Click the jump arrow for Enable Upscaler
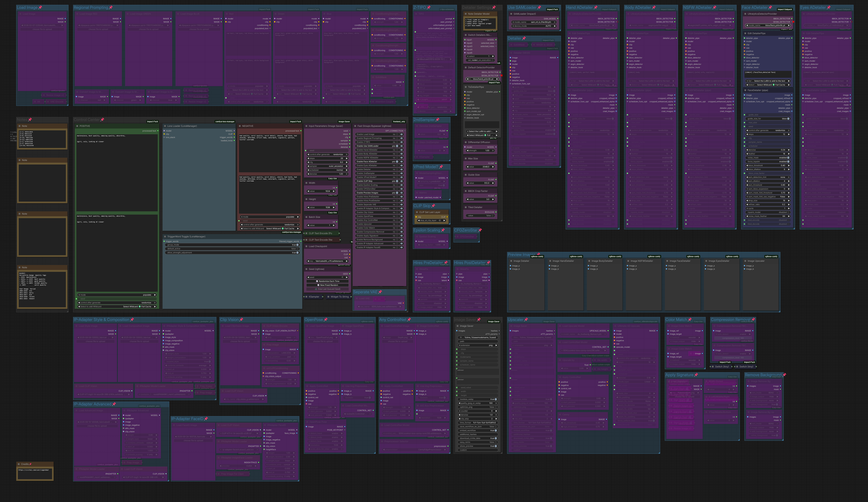The width and height of the screenshot is (868, 502). coord(401,224)
